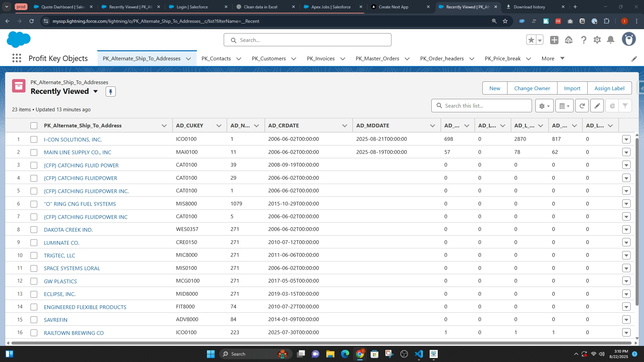Open the AD_CRDATE column header menu
This screenshot has height=362, width=644.
point(344,126)
